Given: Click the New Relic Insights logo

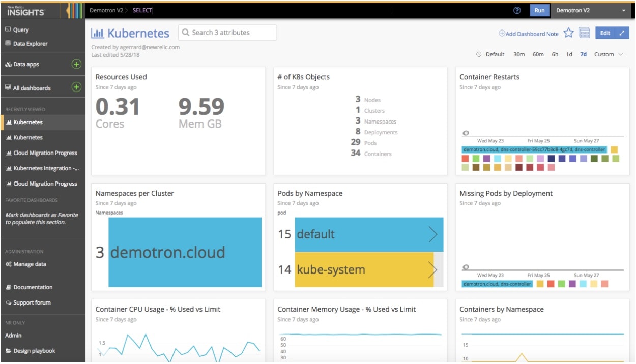Looking at the screenshot, I should (25, 11).
